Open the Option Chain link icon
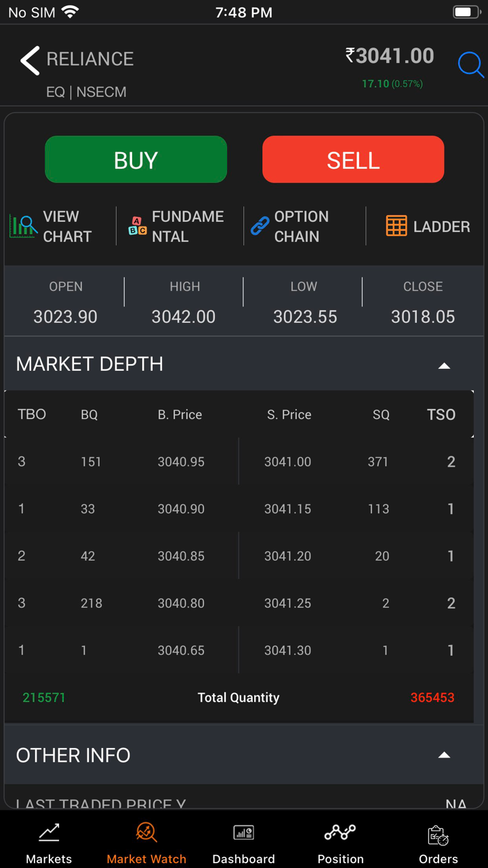Screen dimensions: 488x868 260,226
